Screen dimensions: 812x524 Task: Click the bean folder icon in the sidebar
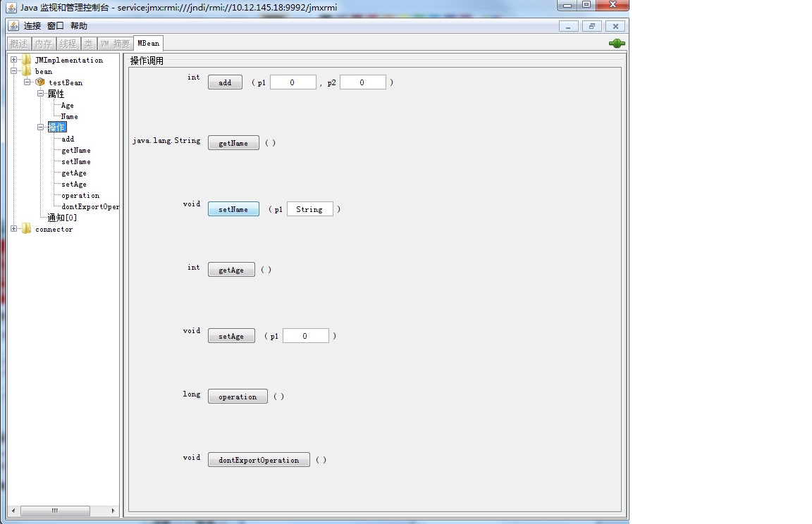tap(26, 71)
